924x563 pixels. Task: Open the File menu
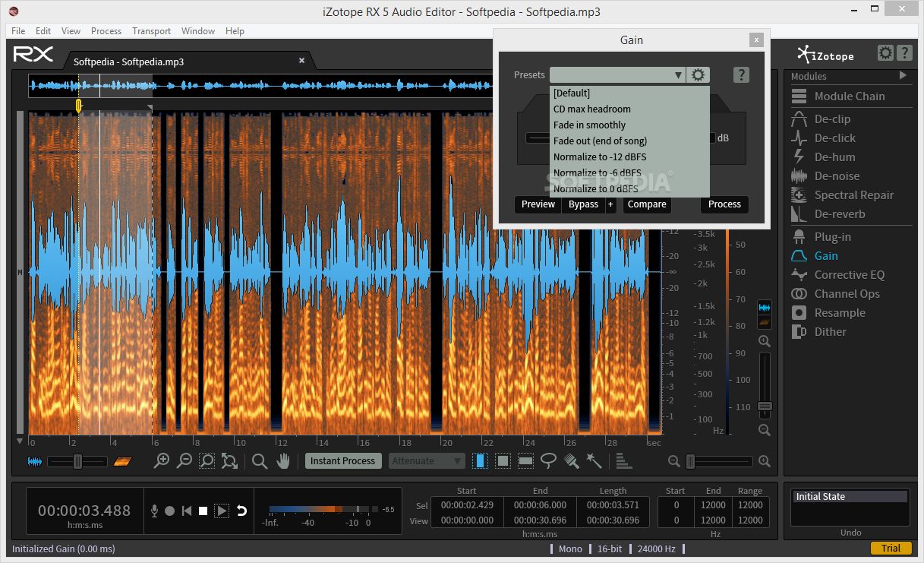18,31
